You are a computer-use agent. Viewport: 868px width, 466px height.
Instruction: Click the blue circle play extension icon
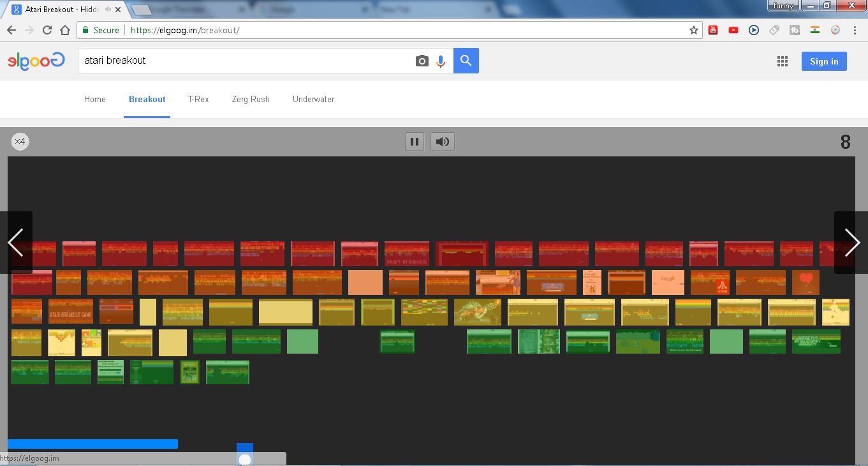pyautogui.click(x=754, y=30)
